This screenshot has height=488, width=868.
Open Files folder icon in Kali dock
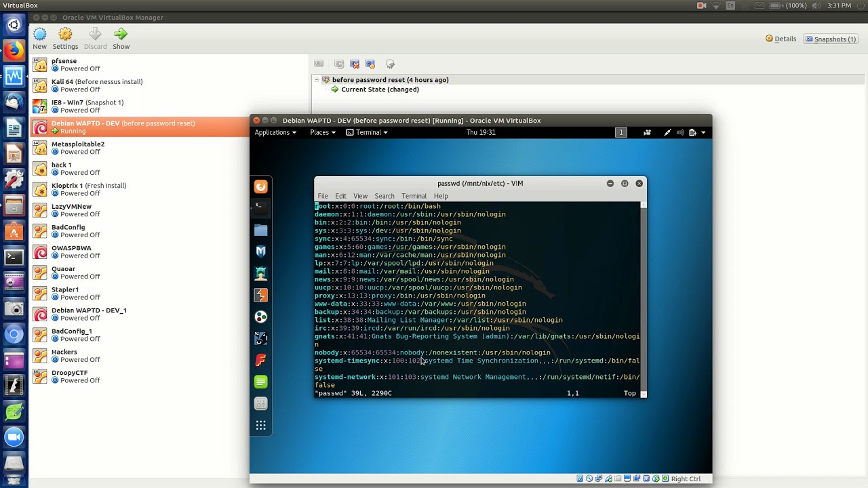pos(260,230)
